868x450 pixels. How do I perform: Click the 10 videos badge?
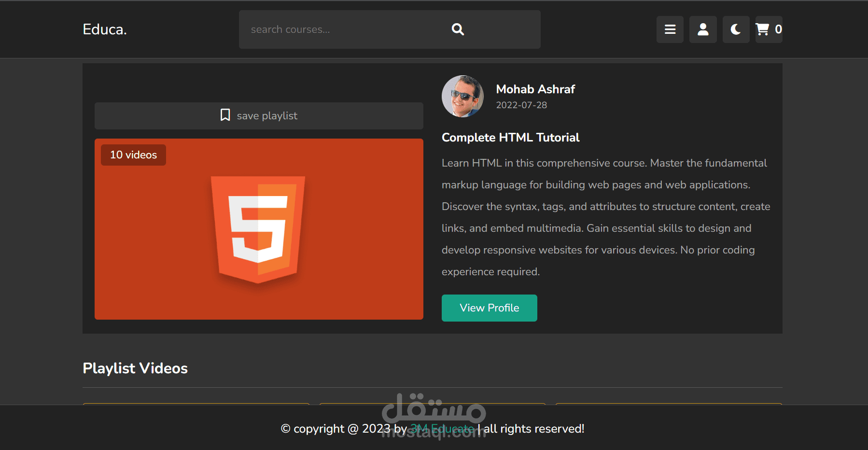pyautogui.click(x=133, y=155)
